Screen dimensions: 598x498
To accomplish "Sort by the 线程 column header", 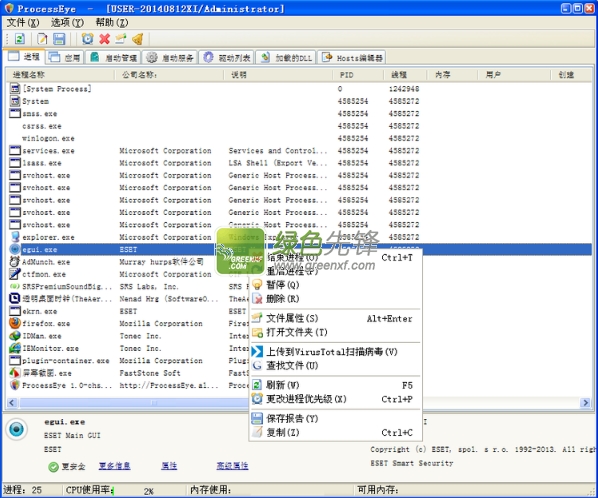I will point(405,75).
